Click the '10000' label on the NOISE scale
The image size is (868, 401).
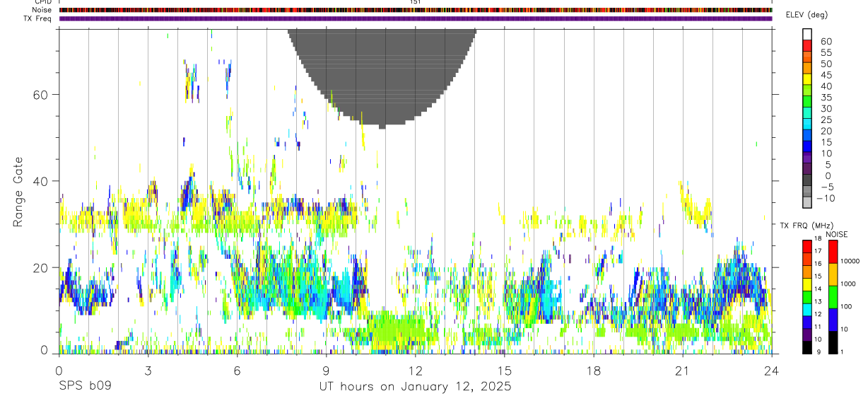point(850,262)
